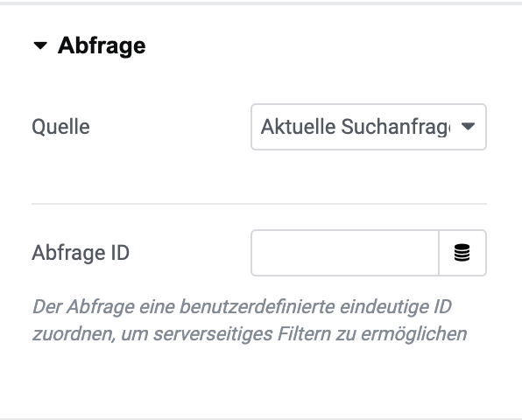522x420 pixels.
Task: Select the Quelle field label
Action: [x=60, y=127]
